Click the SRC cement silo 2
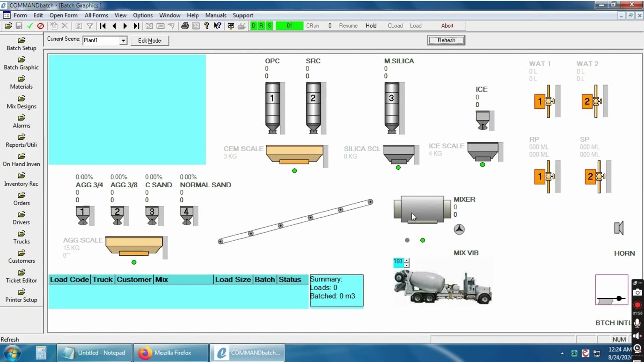644x362 pixels. point(313,108)
